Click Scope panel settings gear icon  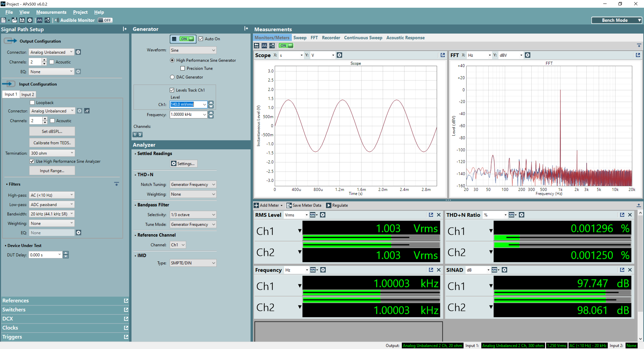coord(339,55)
